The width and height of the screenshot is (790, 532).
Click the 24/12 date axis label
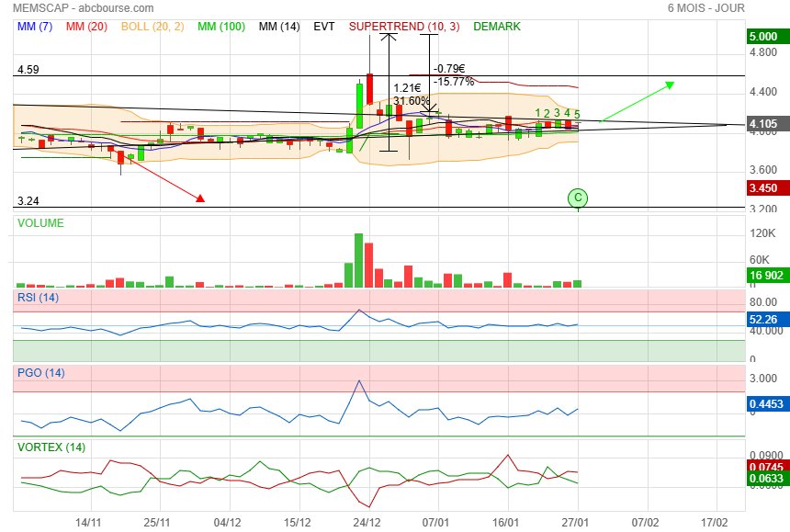[367, 523]
